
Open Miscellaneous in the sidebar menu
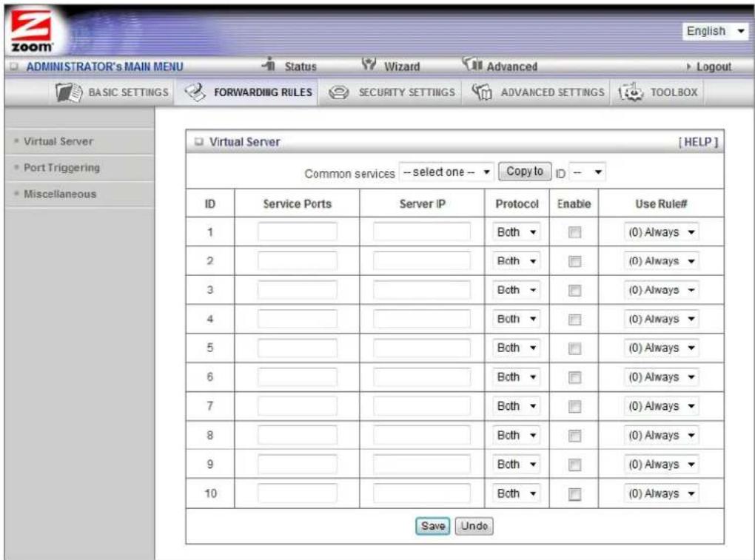(60, 194)
